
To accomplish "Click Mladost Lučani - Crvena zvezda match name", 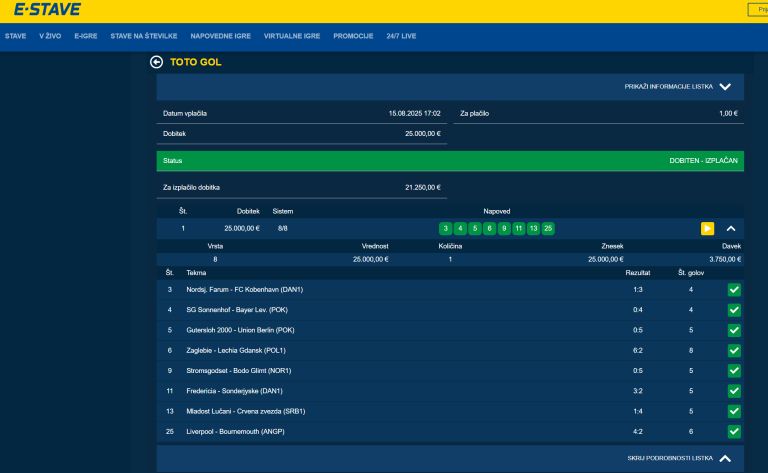I will click(x=245, y=411).
